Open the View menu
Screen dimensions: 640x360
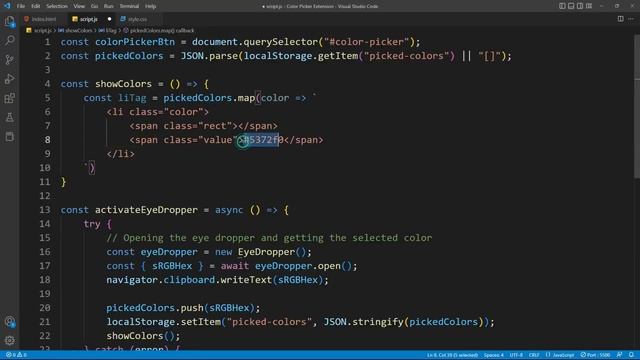pyautogui.click(x=79, y=6)
